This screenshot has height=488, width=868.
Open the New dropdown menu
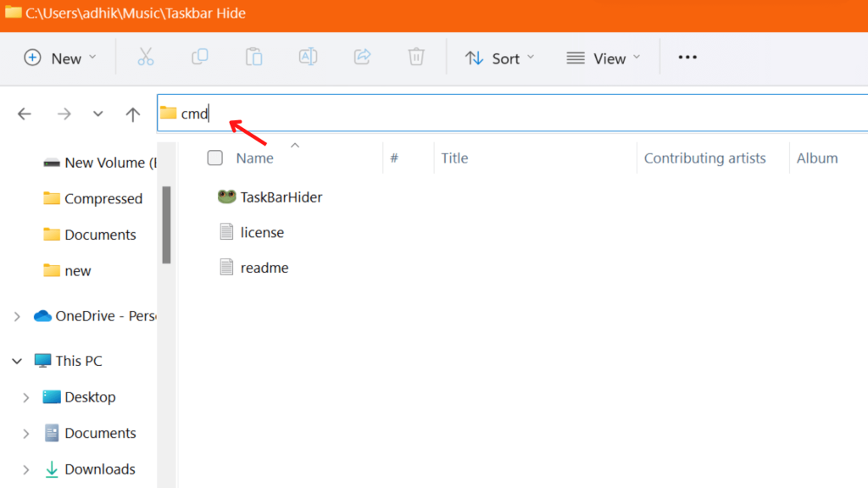[x=60, y=58]
